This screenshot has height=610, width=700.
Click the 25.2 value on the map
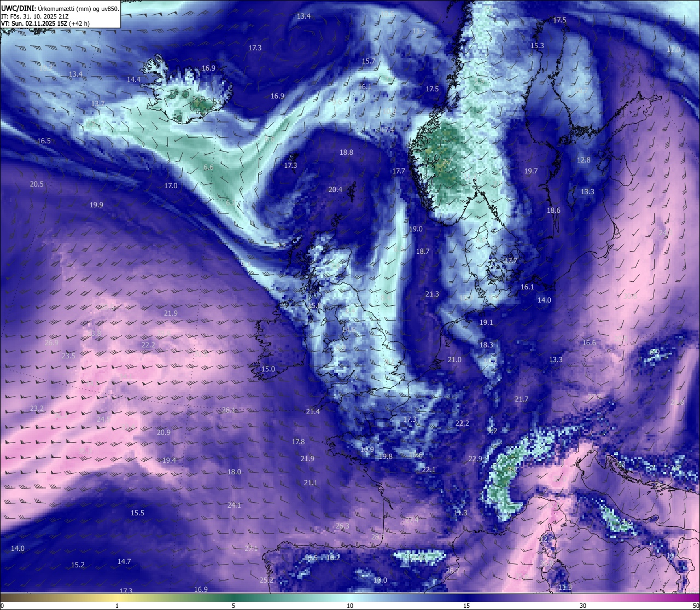266,580
